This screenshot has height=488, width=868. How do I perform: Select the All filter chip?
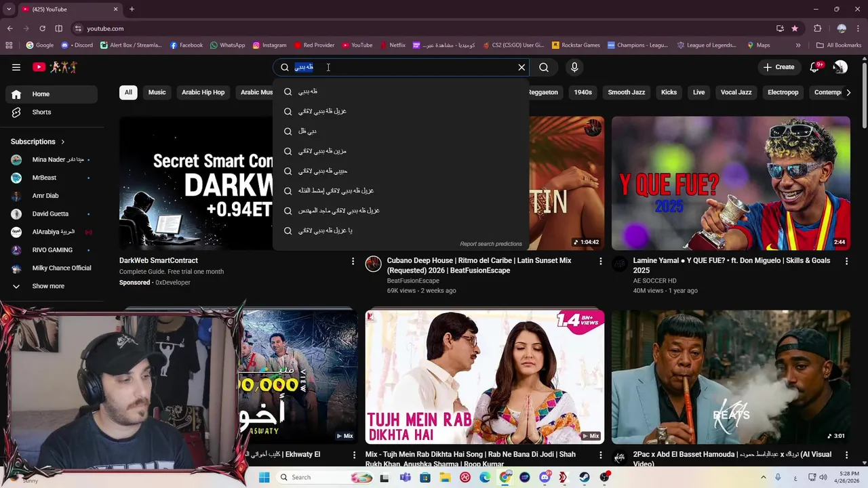point(128,92)
